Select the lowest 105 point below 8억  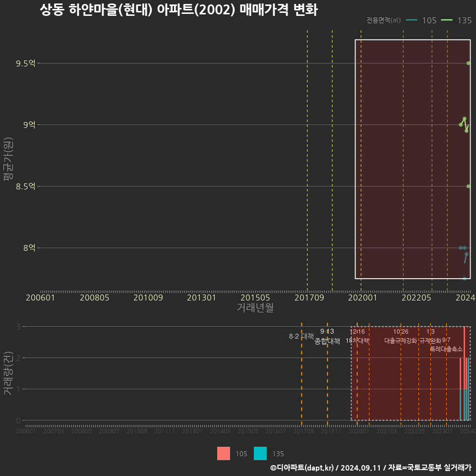465,278
